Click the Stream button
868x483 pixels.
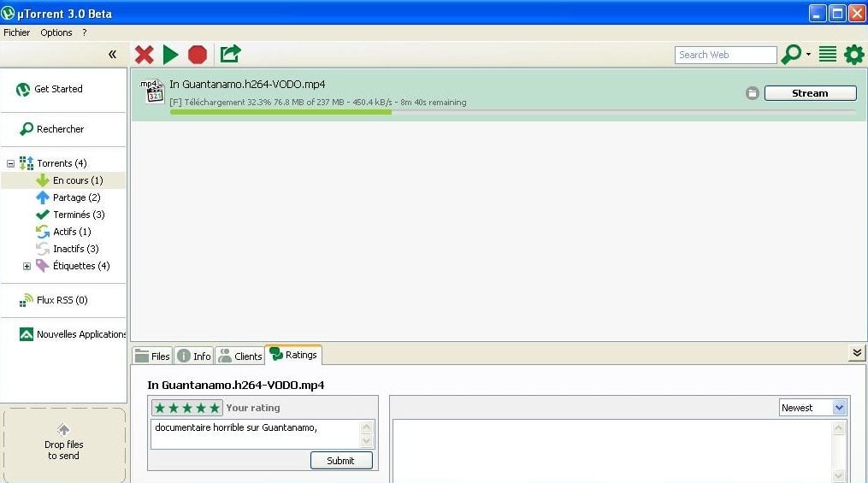tap(810, 93)
